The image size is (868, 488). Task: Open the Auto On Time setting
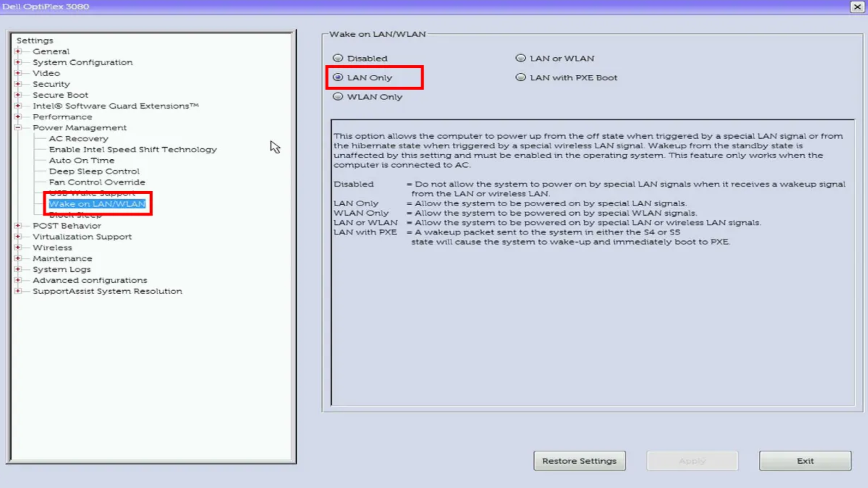click(82, 160)
